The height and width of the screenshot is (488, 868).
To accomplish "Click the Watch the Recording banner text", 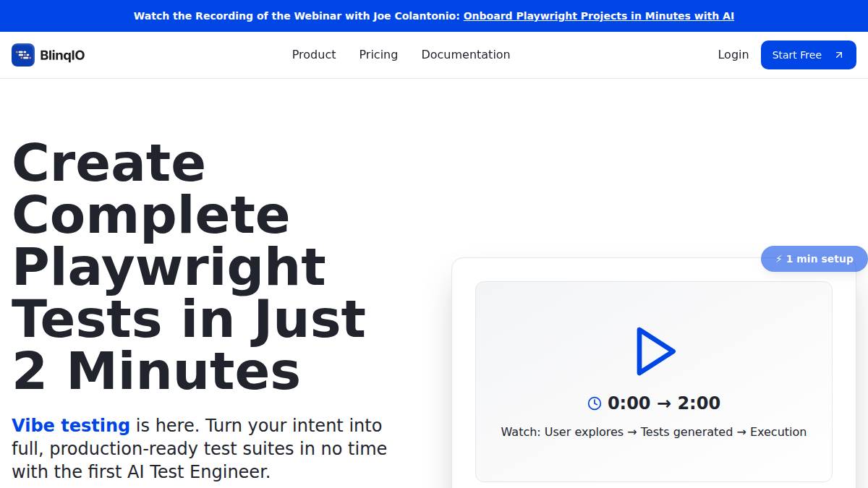I will pyautogui.click(x=297, y=16).
